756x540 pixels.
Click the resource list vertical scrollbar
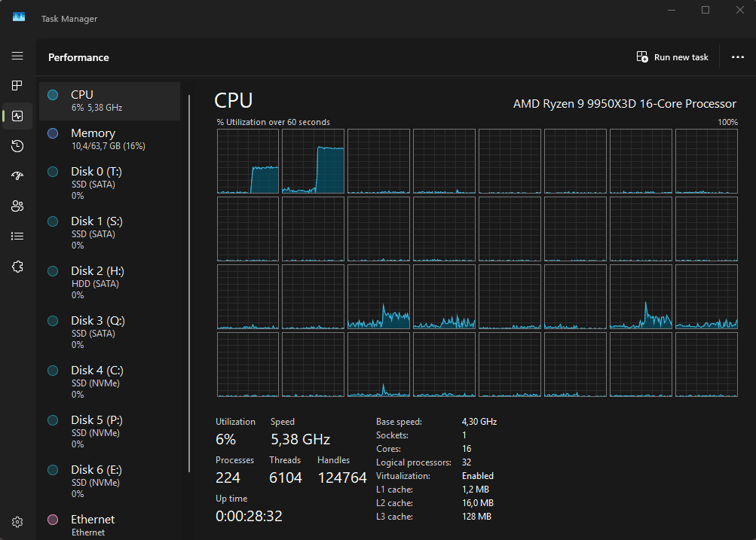(x=189, y=283)
